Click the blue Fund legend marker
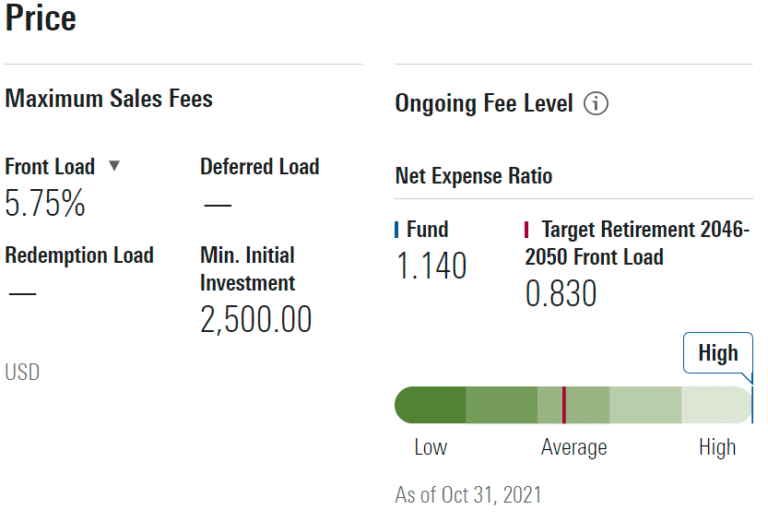This screenshot has width=768, height=522. [x=397, y=230]
